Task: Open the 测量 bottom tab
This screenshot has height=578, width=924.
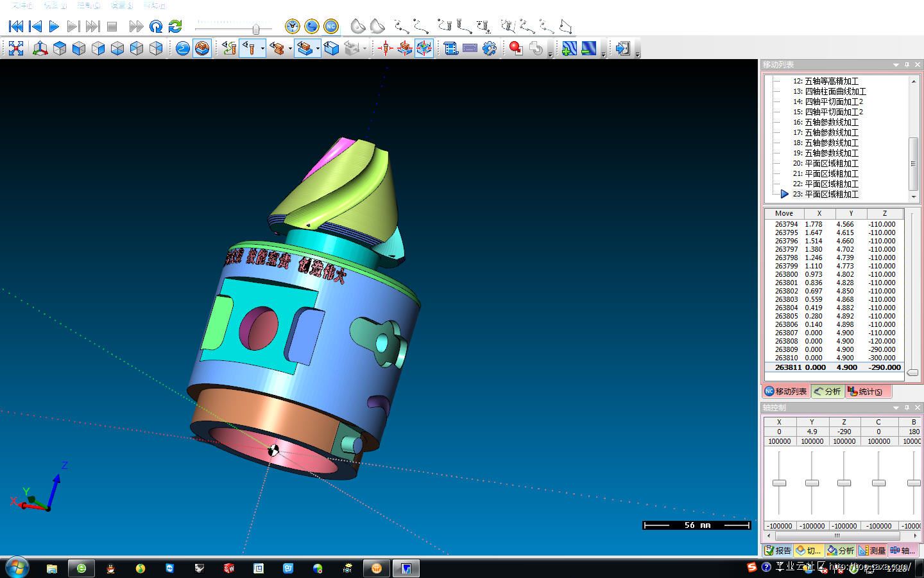Action: (x=872, y=550)
